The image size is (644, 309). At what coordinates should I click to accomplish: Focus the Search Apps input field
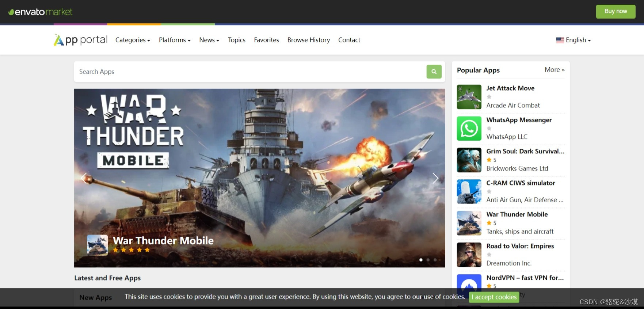click(250, 72)
